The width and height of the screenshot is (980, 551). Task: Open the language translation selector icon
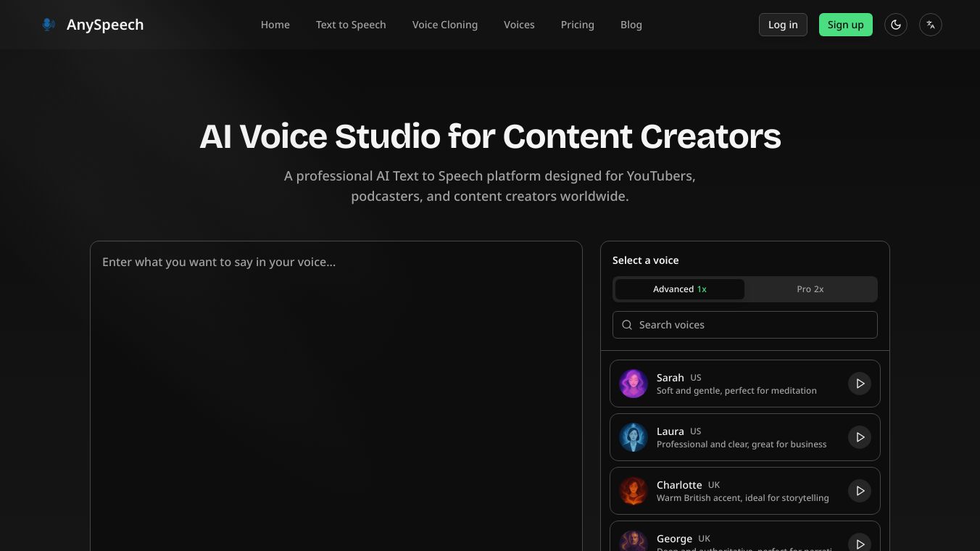pos(931,25)
